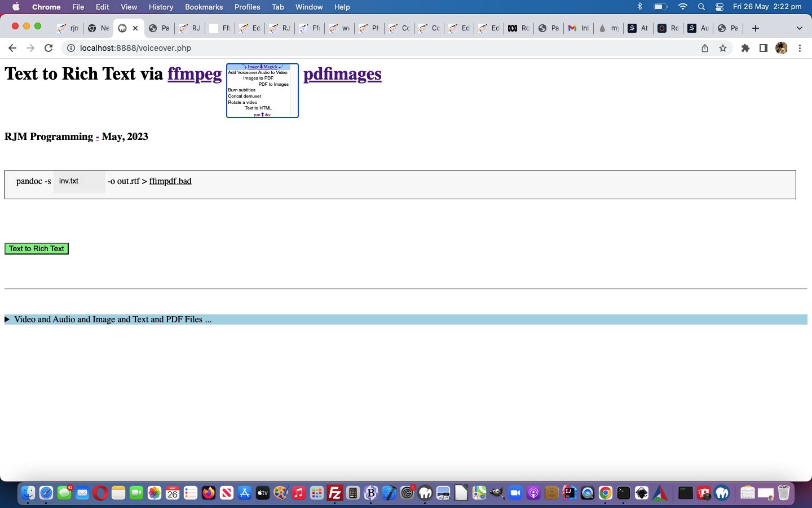The image size is (812, 508).
Task: Open Control Center in menu bar
Action: [x=720, y=7]
